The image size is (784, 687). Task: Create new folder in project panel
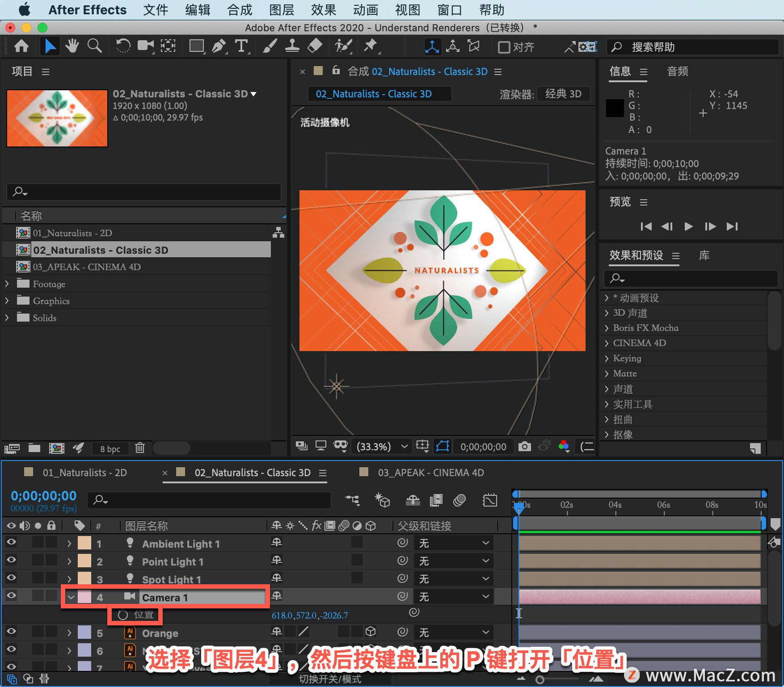click(34, 448)
